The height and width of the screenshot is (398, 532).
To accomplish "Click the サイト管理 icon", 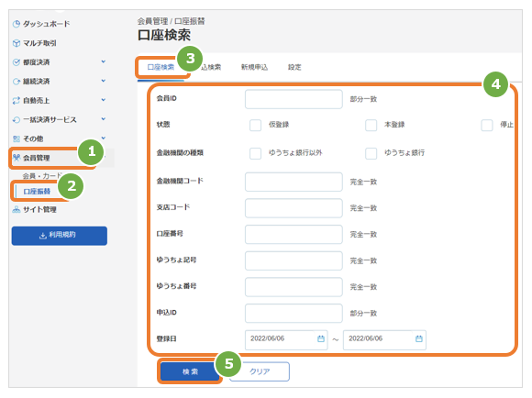I will (x=16, y=209).
